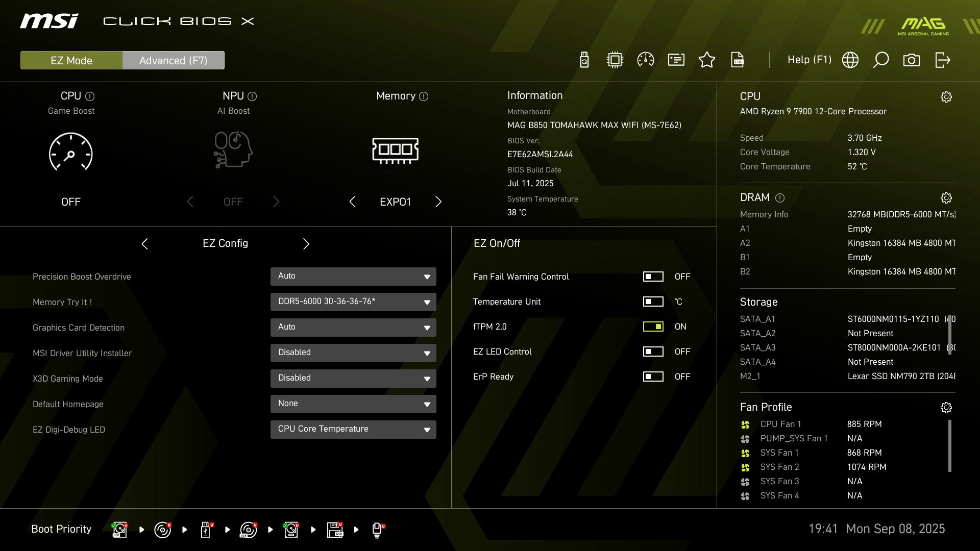
Task: Enable Fan Fail Warning Control
Action: 652,277
